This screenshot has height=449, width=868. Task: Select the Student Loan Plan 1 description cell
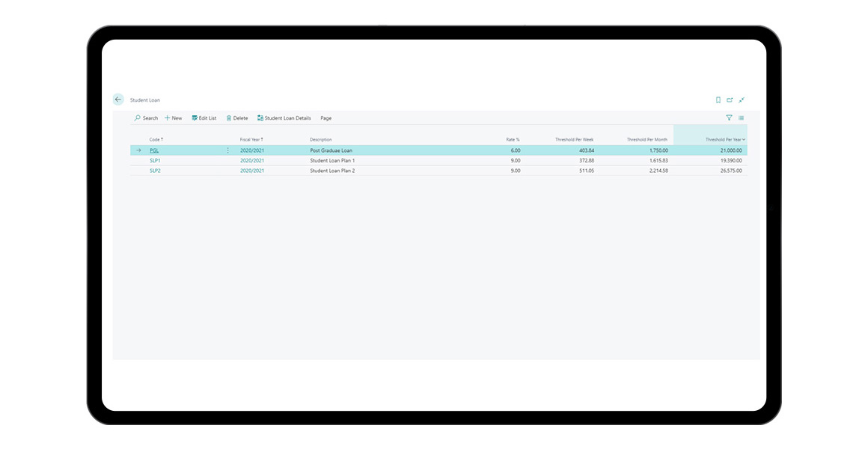(332, 161)
